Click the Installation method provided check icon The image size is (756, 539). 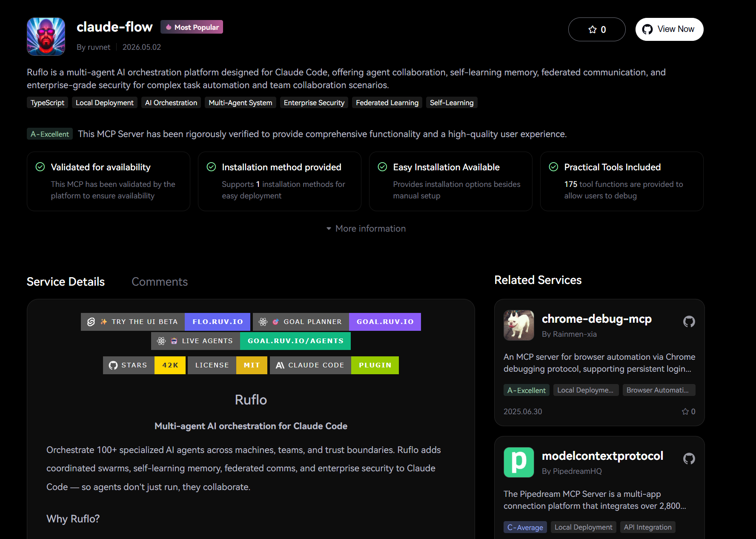coord(212,167)
